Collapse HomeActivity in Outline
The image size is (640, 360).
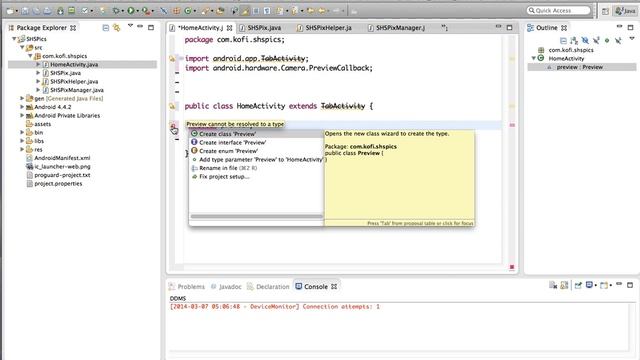(533, 58)
